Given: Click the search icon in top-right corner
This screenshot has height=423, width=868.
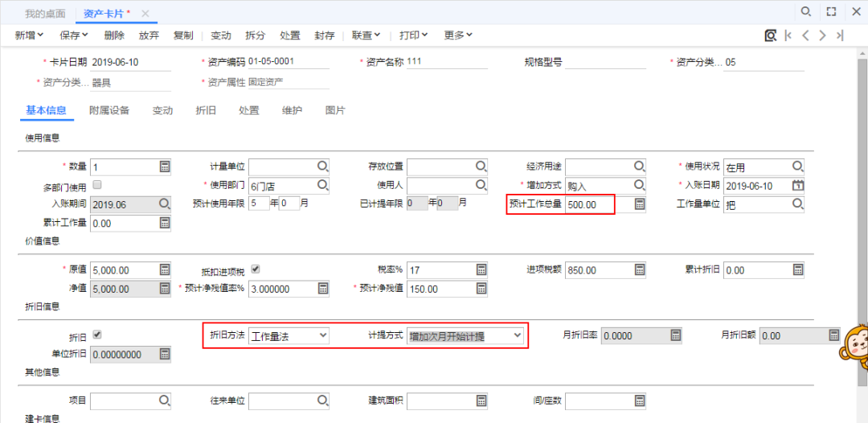Looking at the screenshot, I should pyautogui.click(x=805, y=12).
